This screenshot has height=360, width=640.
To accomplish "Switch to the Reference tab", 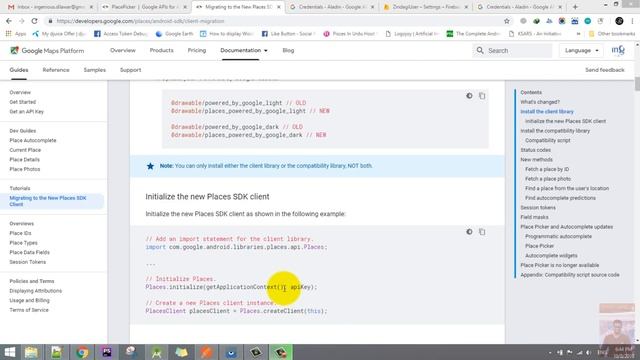I will [56, 70].
